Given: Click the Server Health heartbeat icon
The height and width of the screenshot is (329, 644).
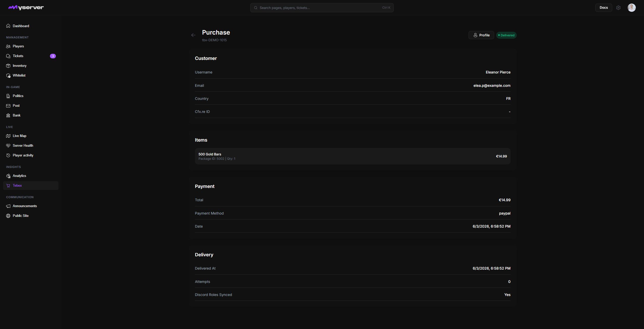Looking at the screenshot, I should click(8, 146).
